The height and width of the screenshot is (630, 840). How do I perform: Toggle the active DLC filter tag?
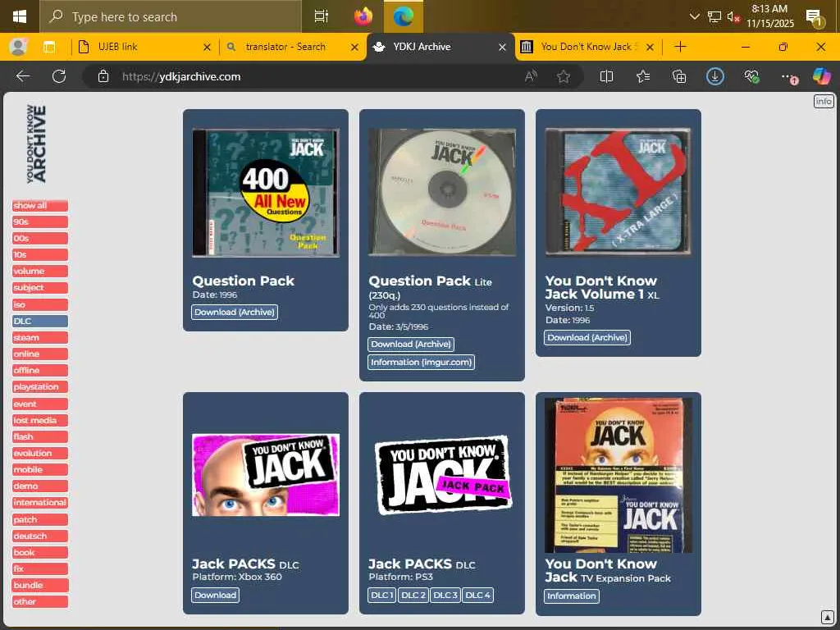(x=40, y=322)
